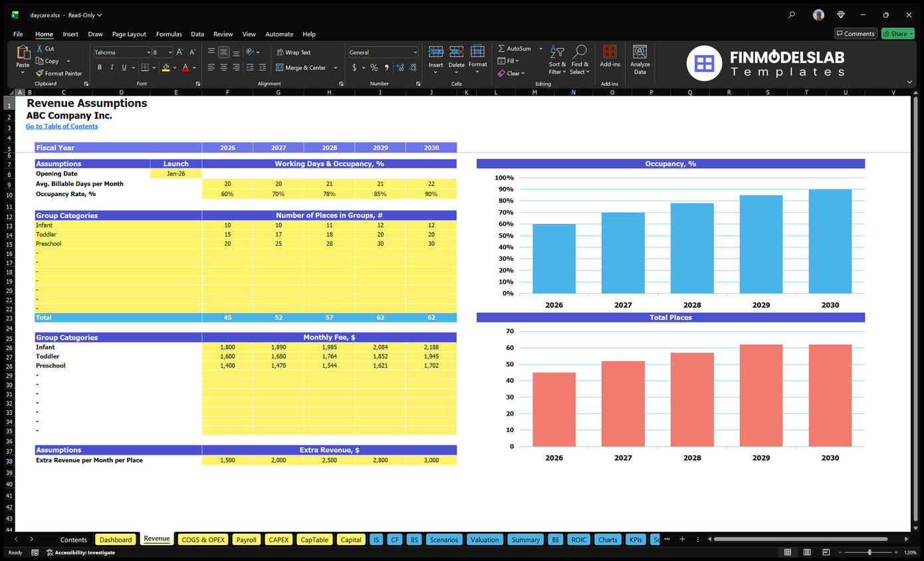924x561 pixels.
Task: Increase decimal places
Action: click(400, 67)
